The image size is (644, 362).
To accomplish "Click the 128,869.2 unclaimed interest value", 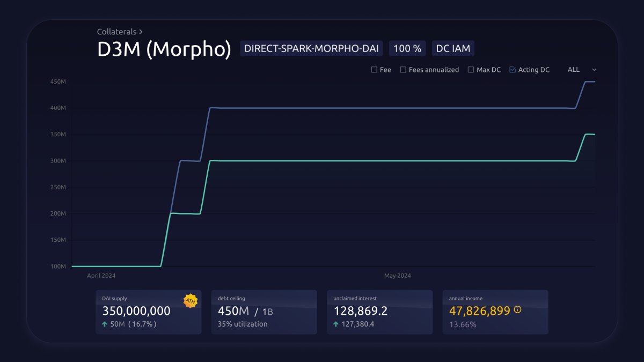I will coord(361,311).
